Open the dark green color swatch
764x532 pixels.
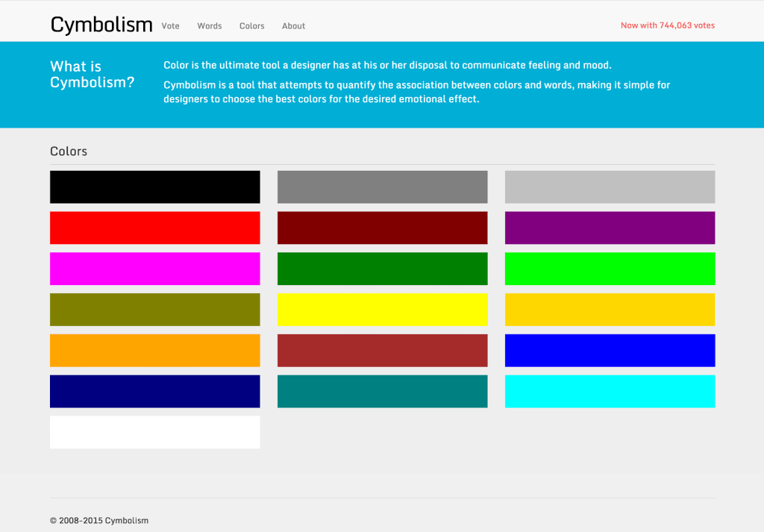tap(382, 269)
